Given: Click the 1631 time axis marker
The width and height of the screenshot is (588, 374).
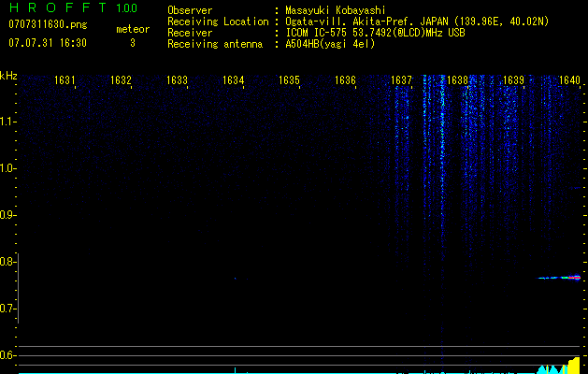Looking at the screenshot, I should (65, 80).
